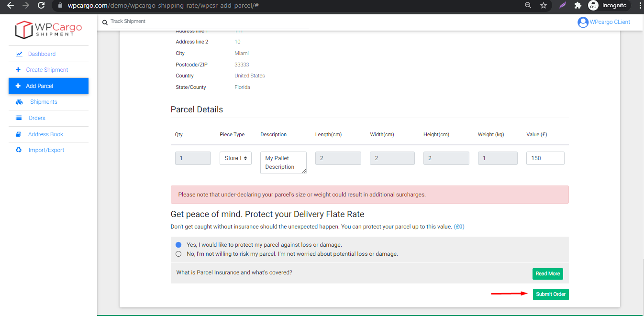Click the Dashboard chart icon in sidebar
Screen dimensions: 644x316
[19, 54]
